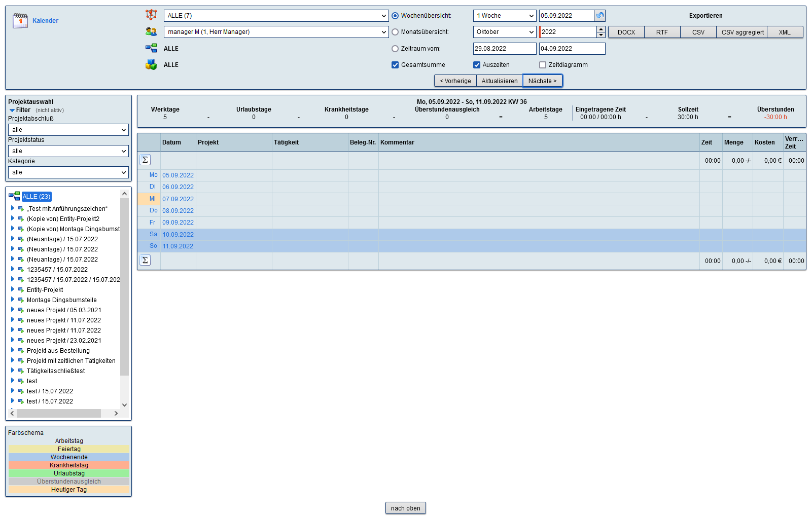Expand the Montage Dingsbumsteile tree node
This screenshot has width=812, height=516.
click(13, 300)
